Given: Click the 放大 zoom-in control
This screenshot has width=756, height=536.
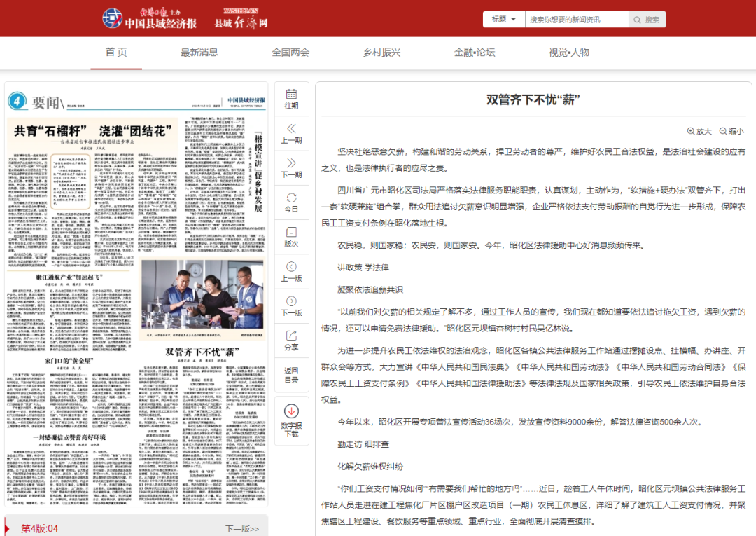Looking at the screenshot, I should pos(699,131).
